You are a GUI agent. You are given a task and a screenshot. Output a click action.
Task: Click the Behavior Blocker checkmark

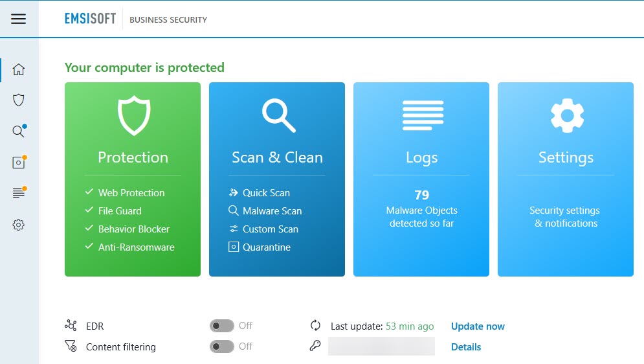89,228
